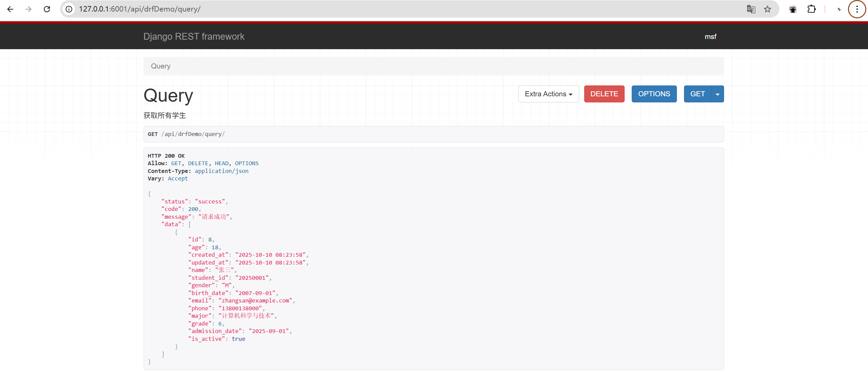Click the cat avatar extension icon

pos(793,9)
